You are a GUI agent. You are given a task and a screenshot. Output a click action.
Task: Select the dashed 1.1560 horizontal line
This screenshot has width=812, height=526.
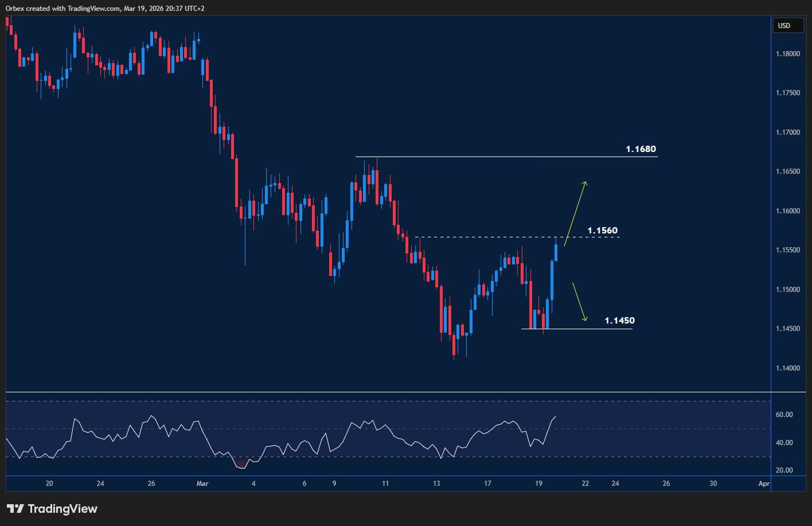coord(517,237)
